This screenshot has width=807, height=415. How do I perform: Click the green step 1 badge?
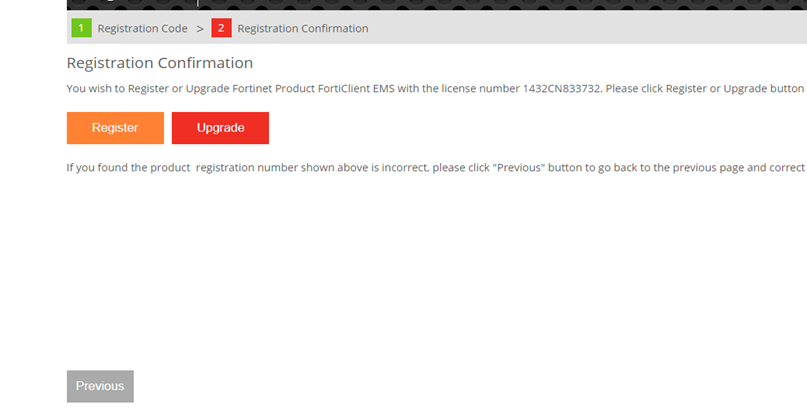(x=81, y=28)
